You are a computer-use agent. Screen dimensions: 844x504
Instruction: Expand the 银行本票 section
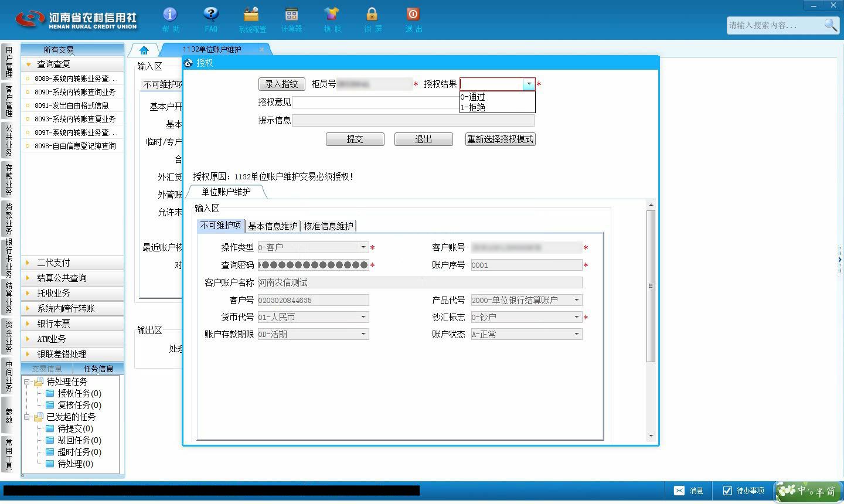(x=73, y=323)
